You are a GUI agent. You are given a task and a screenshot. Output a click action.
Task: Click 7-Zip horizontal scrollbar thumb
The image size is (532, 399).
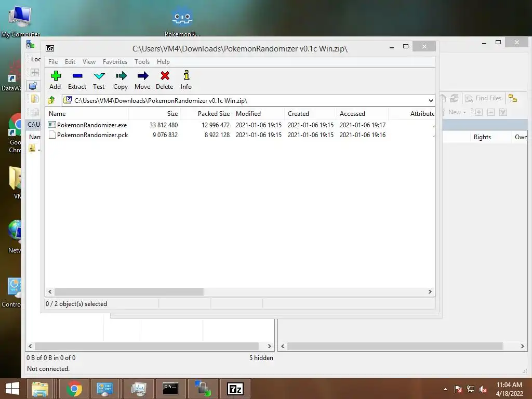pyautogui.click(x=129, y=292)
